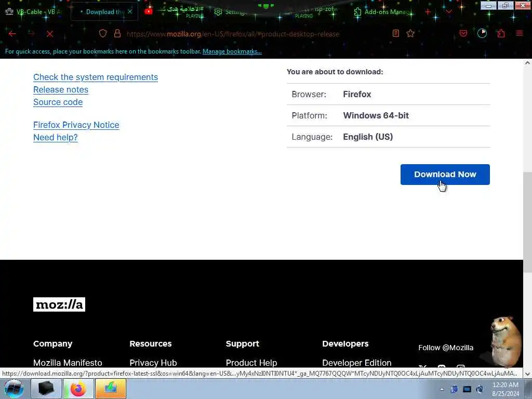Select the Download the tab
The width and height of the screenshot is (532, 399).
tap(105, 12)
